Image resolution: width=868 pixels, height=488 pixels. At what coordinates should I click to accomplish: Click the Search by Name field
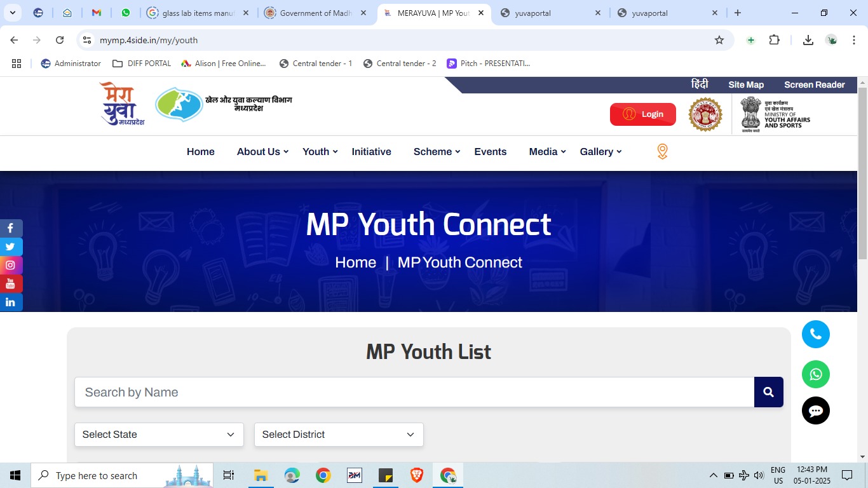[414, 392]
